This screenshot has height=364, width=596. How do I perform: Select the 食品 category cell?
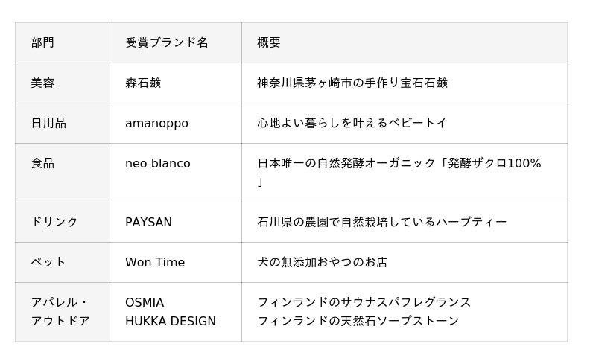[x=42, y=163]
